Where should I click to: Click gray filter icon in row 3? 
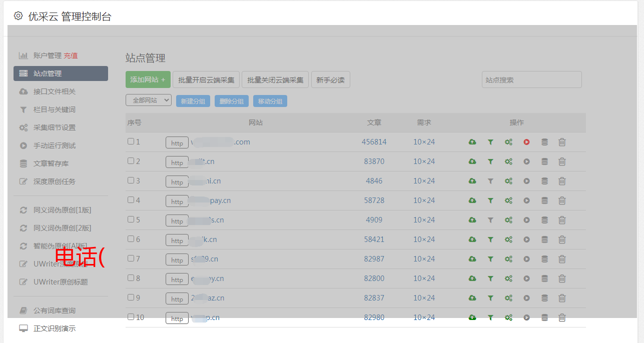[490, 181]
